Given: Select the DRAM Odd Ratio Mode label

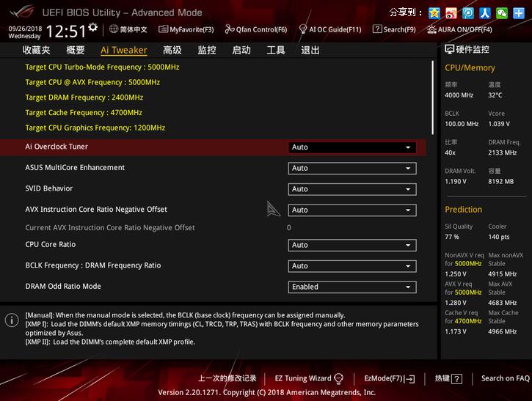Looking at the screenshot, I should point(63,287).
